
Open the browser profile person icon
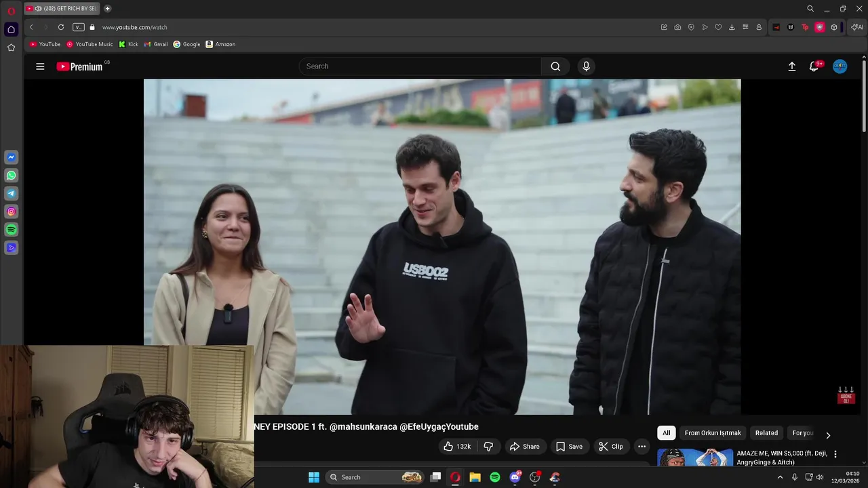coord(759,27)
